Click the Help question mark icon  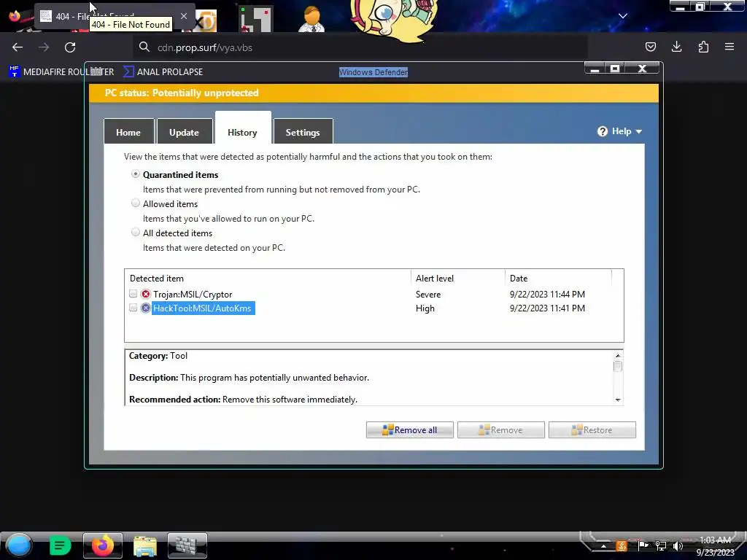(603, 131)
